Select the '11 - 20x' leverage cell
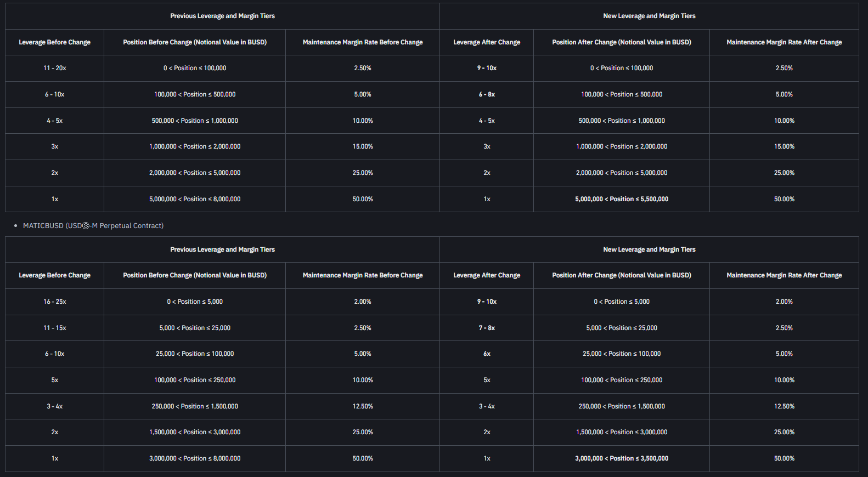Image resolution: width=868 pixels, height=477 pixels. coord(55,68)
